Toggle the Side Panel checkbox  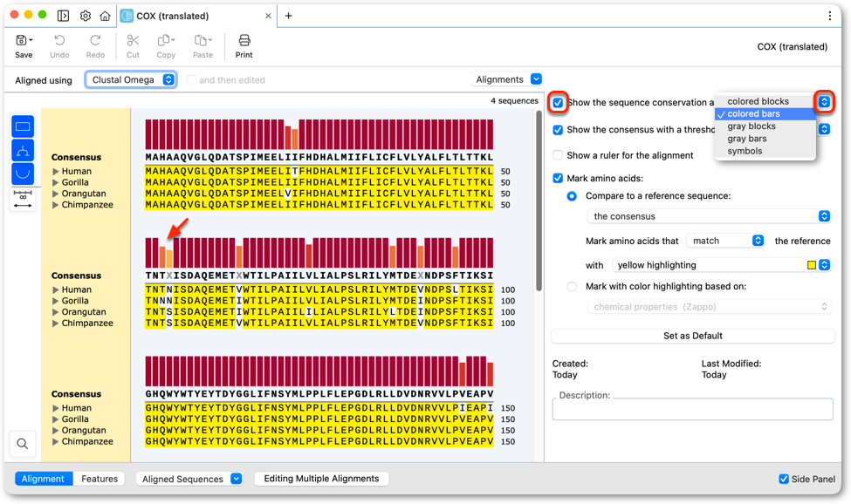tap(784, 479)
